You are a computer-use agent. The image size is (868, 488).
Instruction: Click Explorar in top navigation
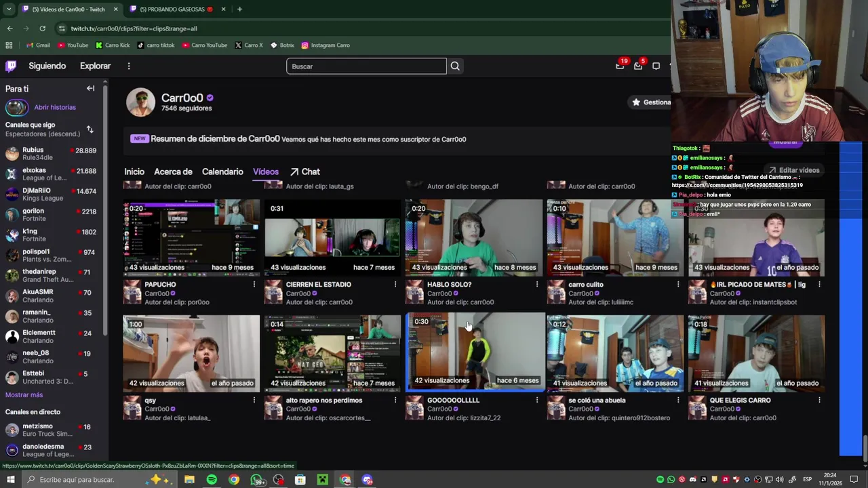pyautogui.click(x=95, y=66)
